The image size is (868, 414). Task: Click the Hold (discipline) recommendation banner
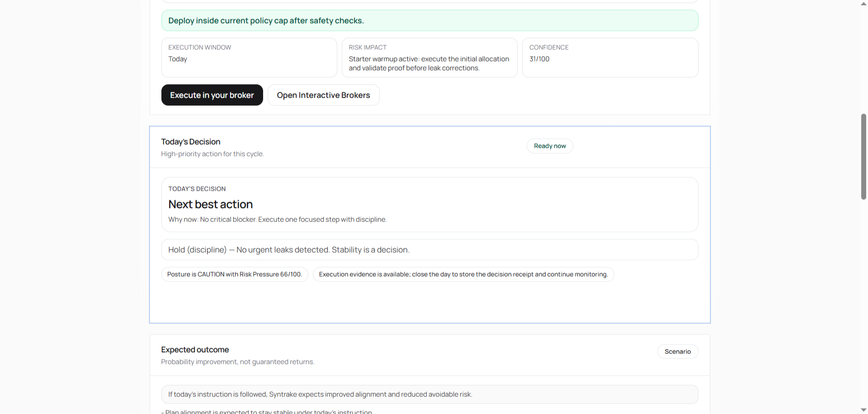click(429, 249)
